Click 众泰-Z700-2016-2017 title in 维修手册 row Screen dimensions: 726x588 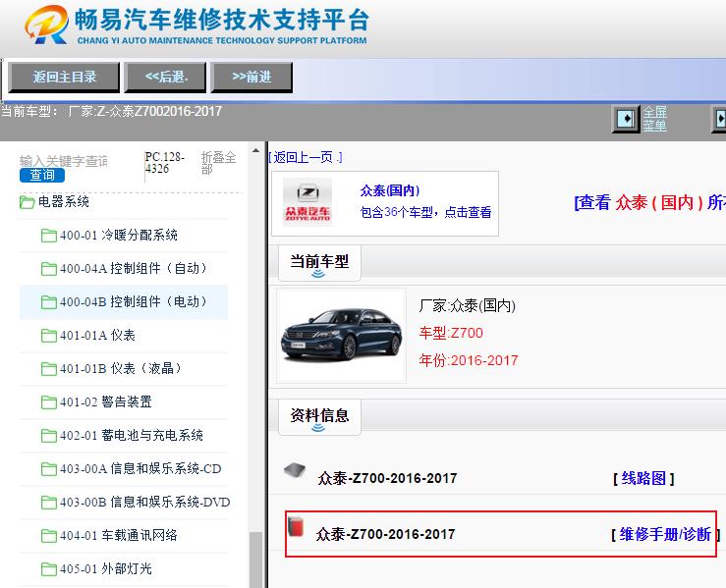386,534
